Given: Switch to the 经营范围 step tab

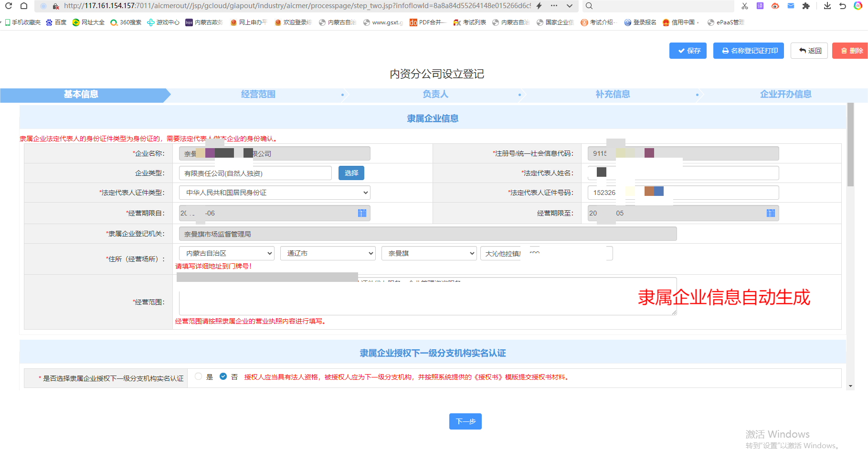Looking at the screenshot, I should pos(258,95).
